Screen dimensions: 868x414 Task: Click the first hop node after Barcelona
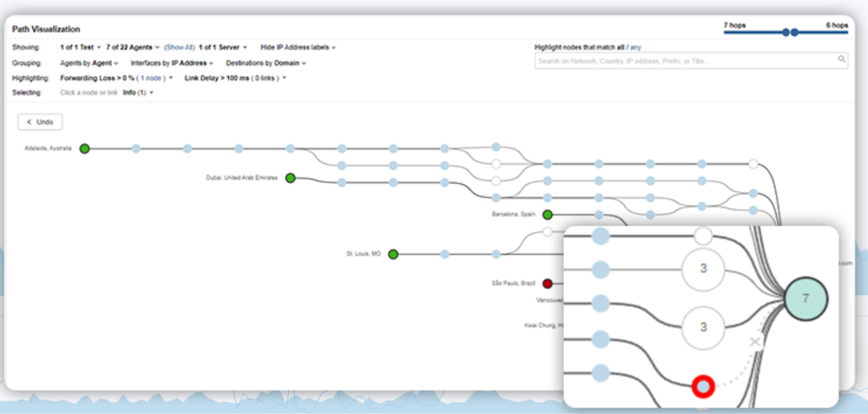(x=599, y=214)
